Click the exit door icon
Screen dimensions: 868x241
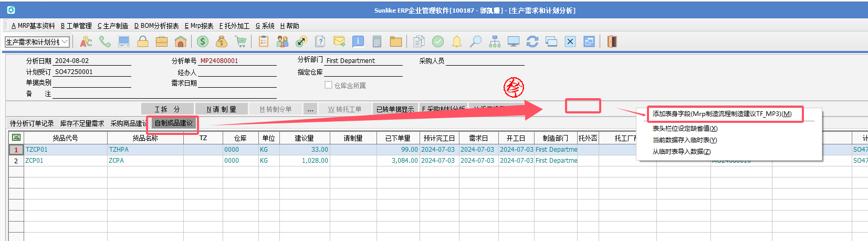coord(612,42)
